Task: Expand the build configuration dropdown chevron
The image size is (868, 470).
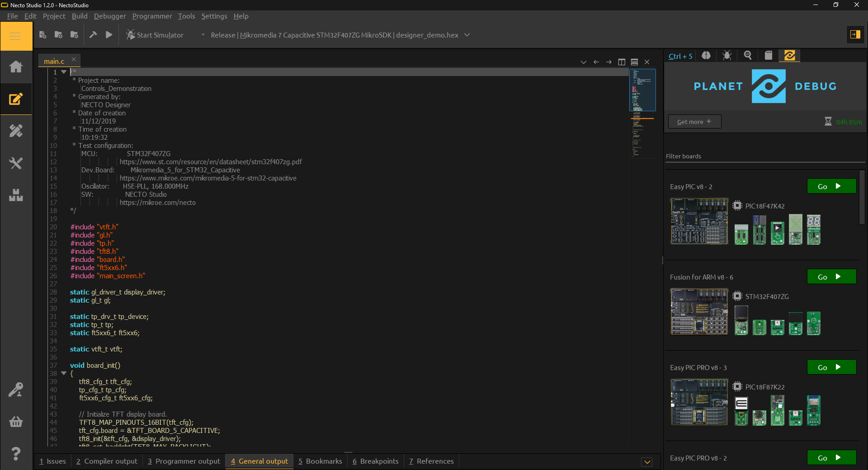Action: coord(467,35)
